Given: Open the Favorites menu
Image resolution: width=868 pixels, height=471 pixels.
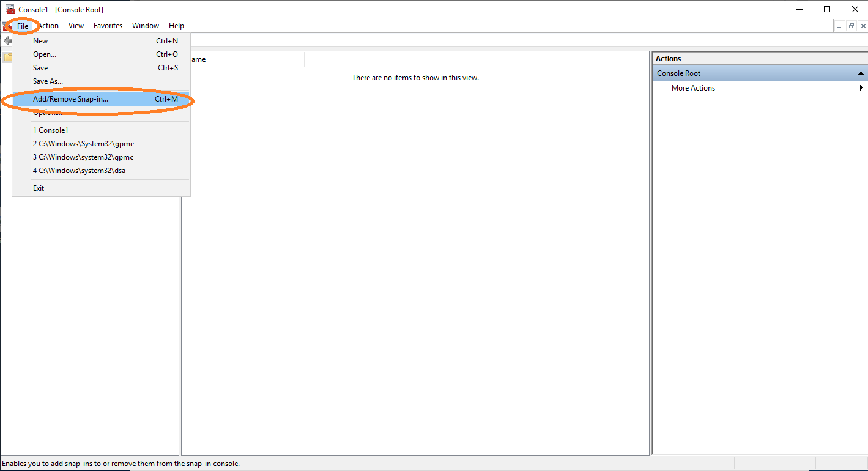Looking at the screenshot, I should click(108, 26).
